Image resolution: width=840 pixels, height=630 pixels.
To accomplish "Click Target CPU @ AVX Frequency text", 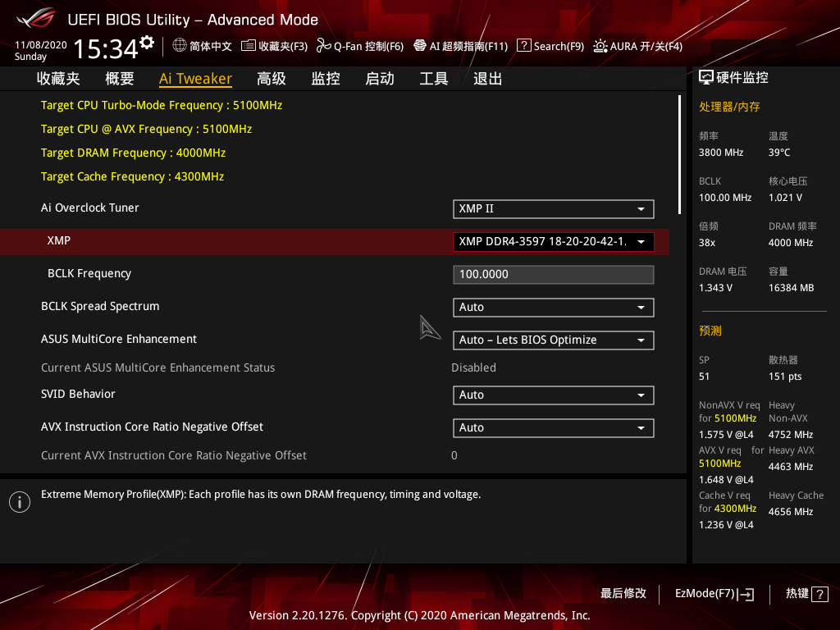I will [x=146, y=129].
